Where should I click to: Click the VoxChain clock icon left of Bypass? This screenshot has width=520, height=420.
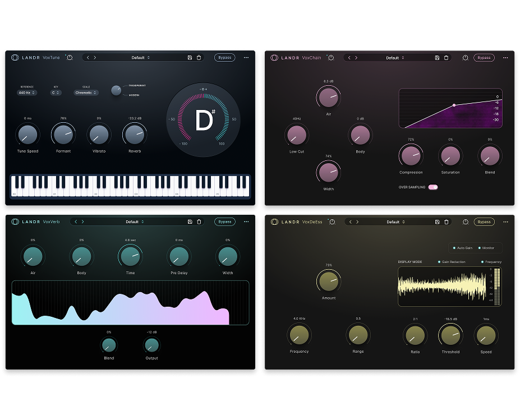tap(465, 58)
